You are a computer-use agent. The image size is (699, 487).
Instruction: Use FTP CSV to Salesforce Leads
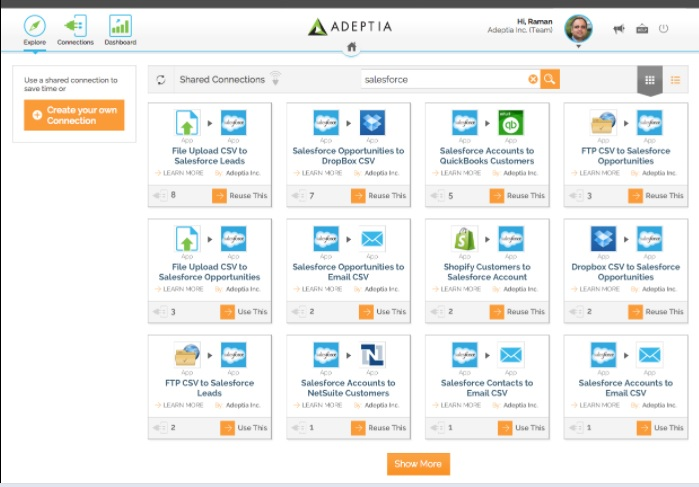click(x=243, y=427)
